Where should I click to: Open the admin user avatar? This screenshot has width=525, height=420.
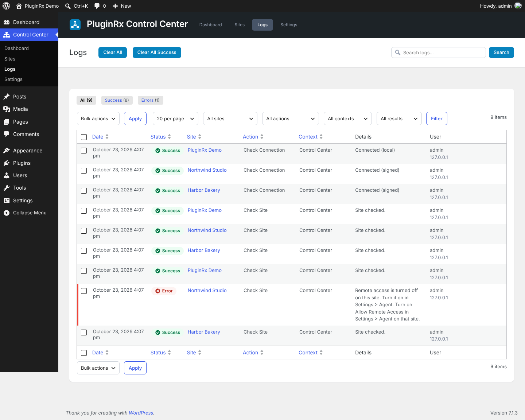pyautogui.click(x=518, y=6)
